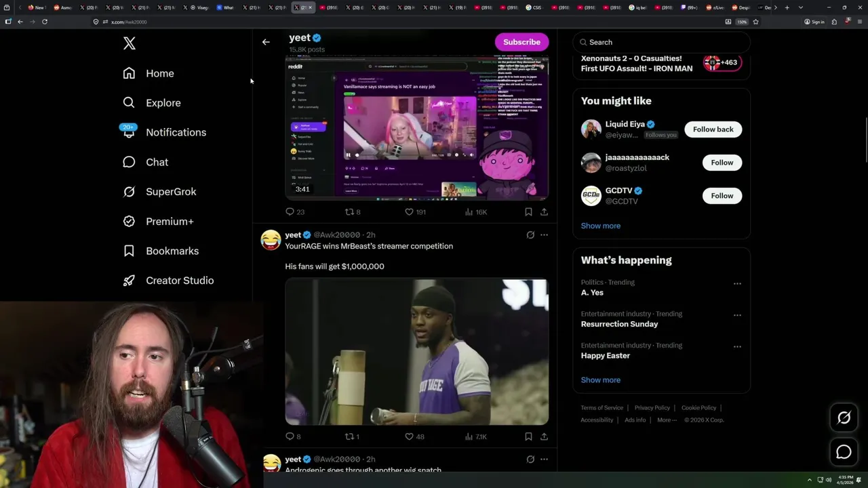Open Premium+ in the sidebar

click(158, 221)
